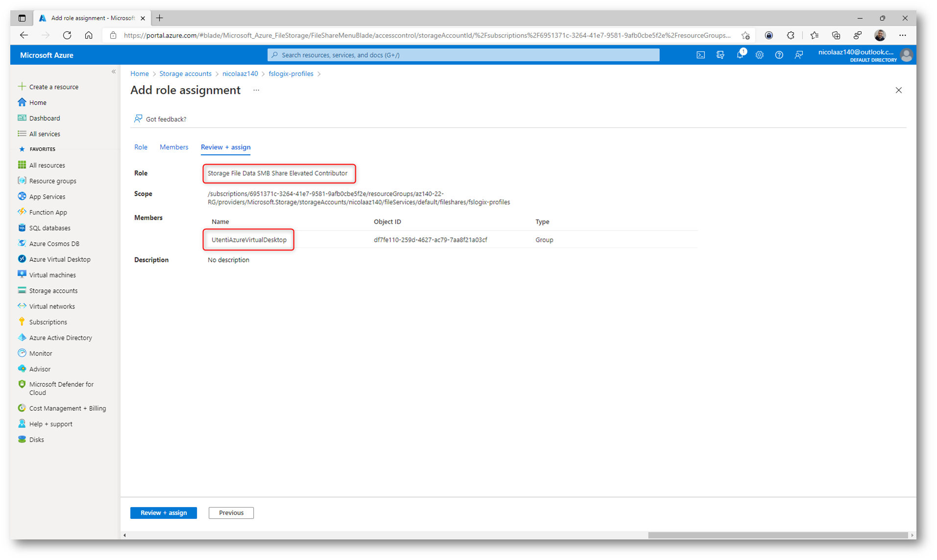Focus the search resources input field
This screenshot has height=560, width=937.
[463, 55]
